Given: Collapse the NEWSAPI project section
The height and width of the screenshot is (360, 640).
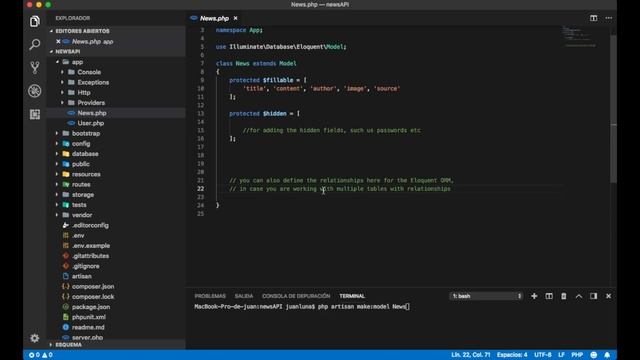Looking at the screenshot, I should [x=68, y=51].
